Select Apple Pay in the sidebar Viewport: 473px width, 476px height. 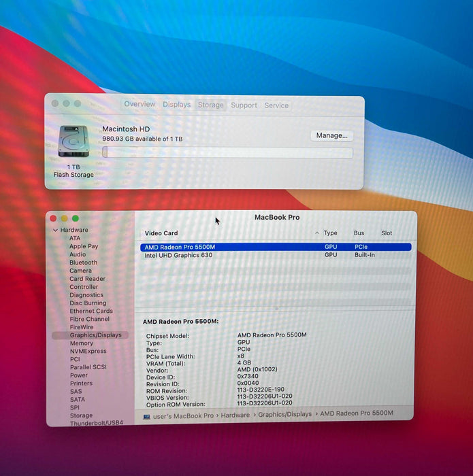click(x=84, y=246)
